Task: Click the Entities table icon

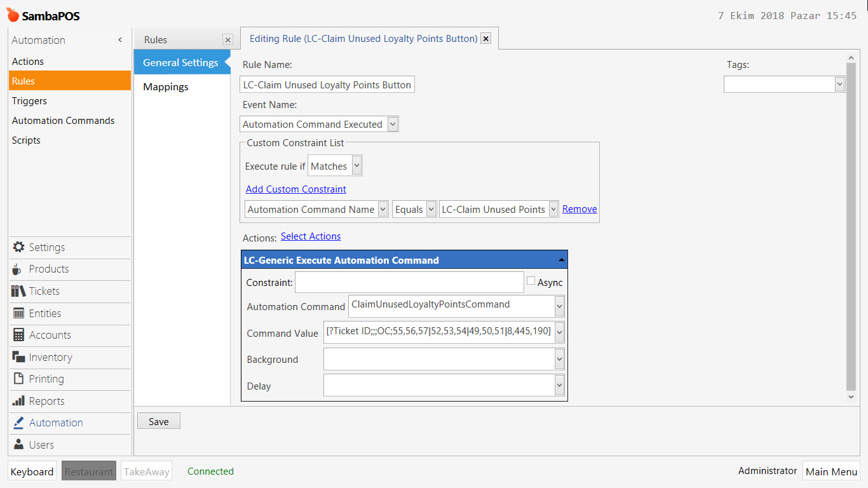Action: 18,313
